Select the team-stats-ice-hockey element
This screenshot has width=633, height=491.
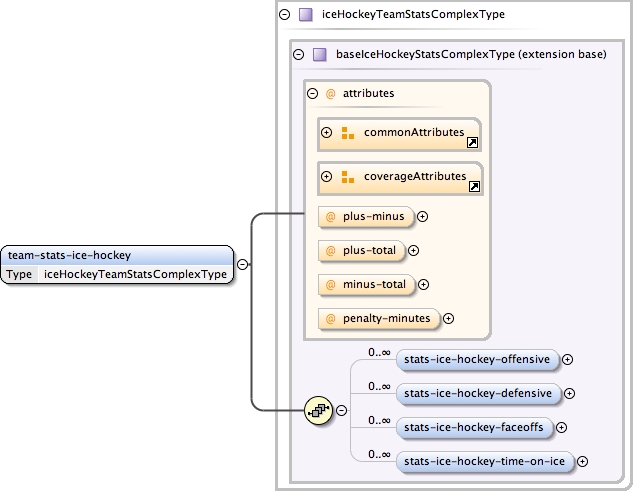pyautogui.click(x=117, y=255)
